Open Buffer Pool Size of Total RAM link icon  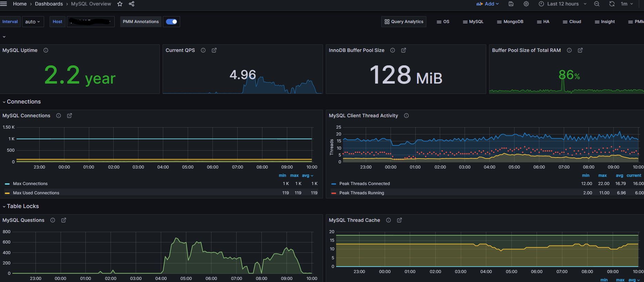click(580, 50)
